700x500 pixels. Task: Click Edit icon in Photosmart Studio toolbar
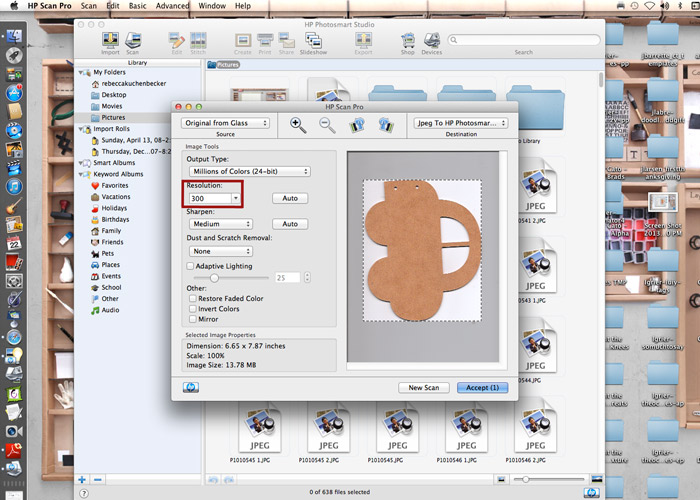(177, 43)
